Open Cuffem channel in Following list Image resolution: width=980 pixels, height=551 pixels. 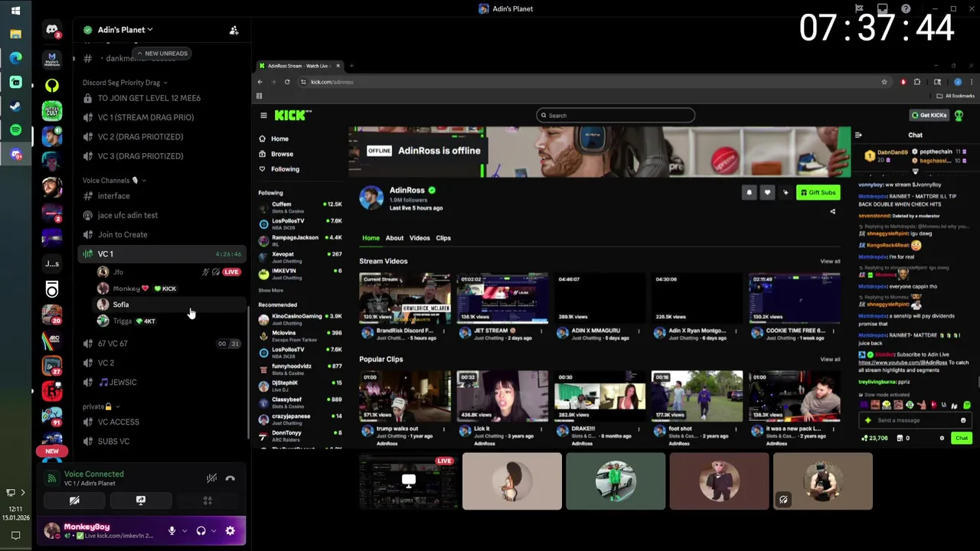301,207
